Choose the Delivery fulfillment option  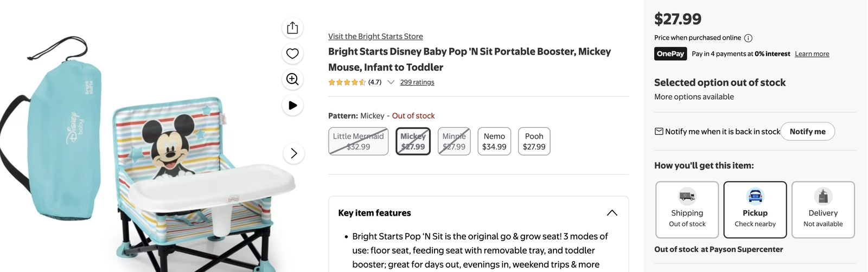pyautogui.click(x=823, y=210)
